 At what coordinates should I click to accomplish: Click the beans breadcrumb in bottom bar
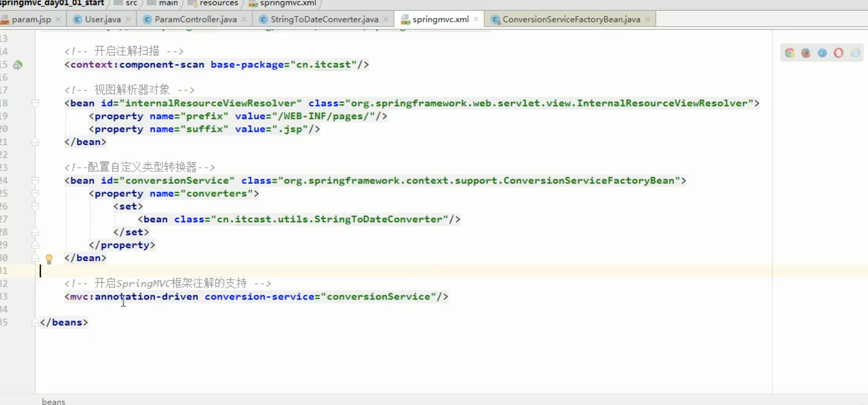tap(53, 401)
